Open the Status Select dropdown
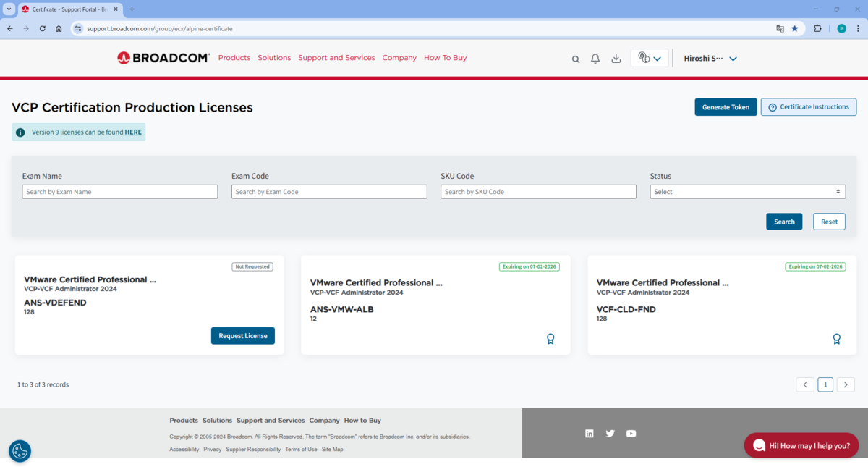Screen dimensions: 868x467 pos(748,192)
